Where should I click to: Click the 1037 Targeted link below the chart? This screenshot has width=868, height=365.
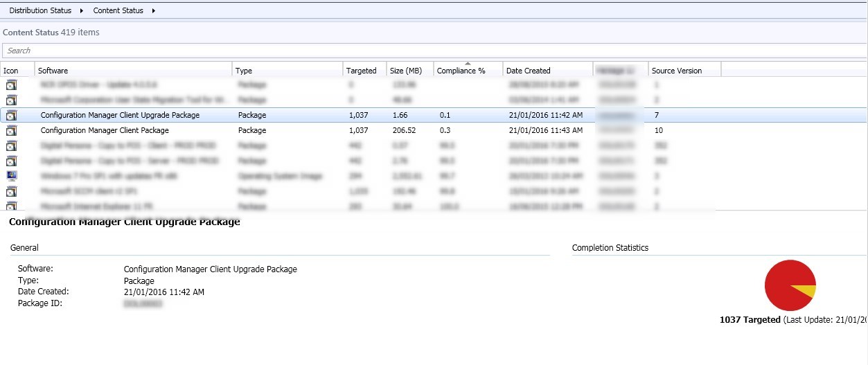[750, 320]
